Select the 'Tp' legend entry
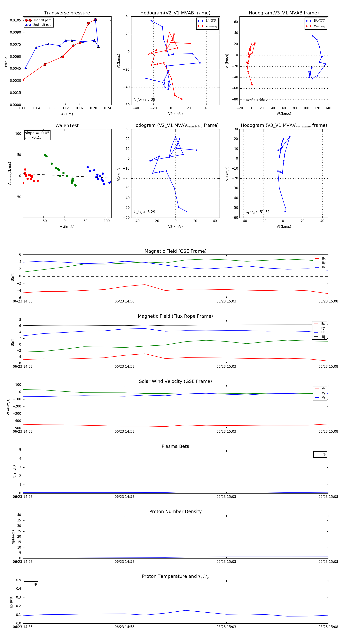Viewport: 351px width, 644px height. click(31, 584)
